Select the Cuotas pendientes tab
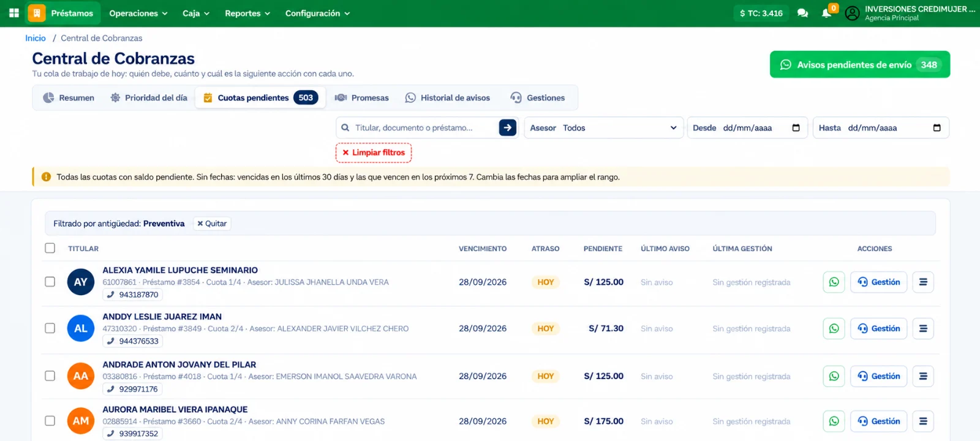 pyautogui.click(x=260, y=97)
